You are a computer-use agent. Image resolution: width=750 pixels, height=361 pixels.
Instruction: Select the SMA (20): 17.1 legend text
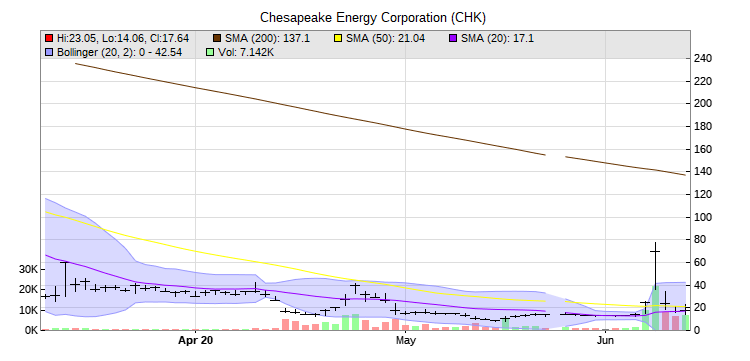(497, 38)
